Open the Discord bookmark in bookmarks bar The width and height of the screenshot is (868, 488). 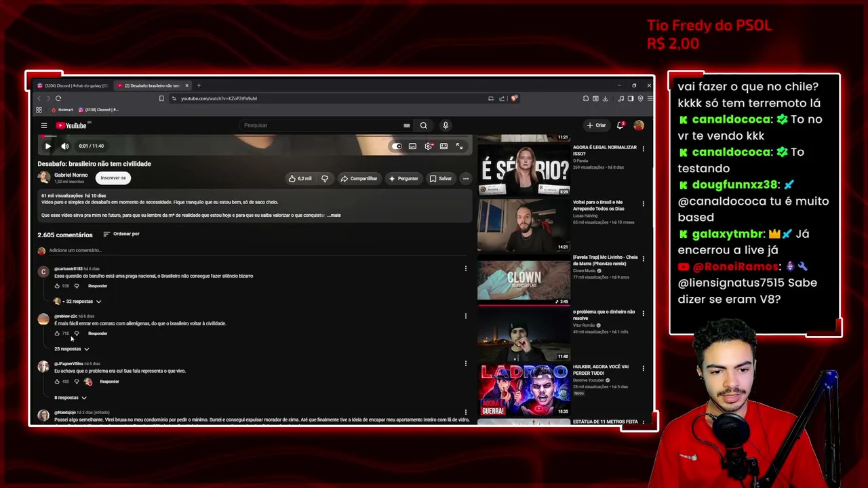click(98, 110)
